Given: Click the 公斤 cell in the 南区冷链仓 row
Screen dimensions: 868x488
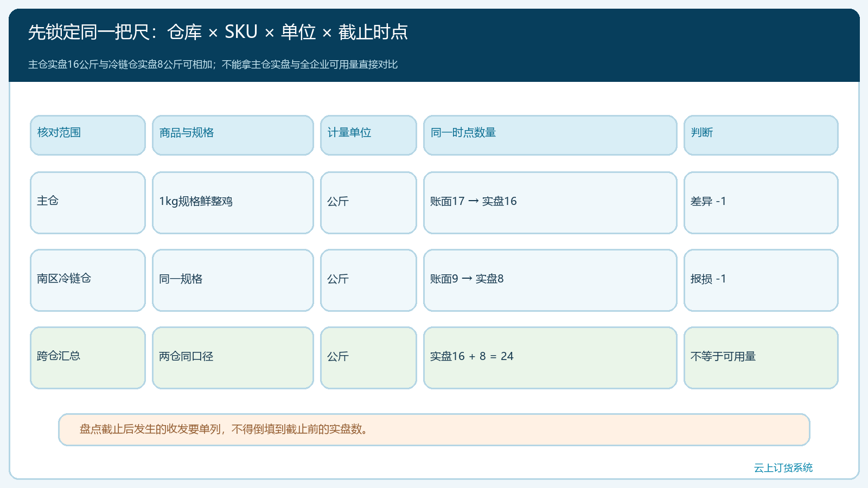Looking at the screenshot, I should (x=368, y=280).
